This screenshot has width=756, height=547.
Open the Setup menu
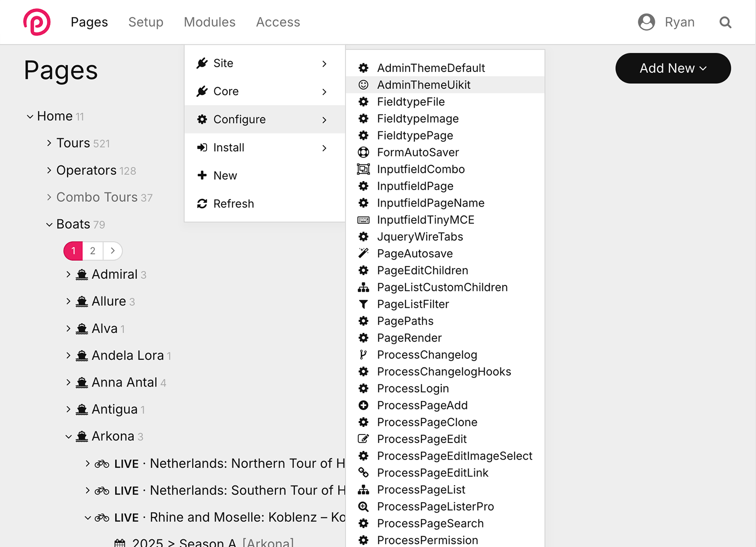(146, 22)
